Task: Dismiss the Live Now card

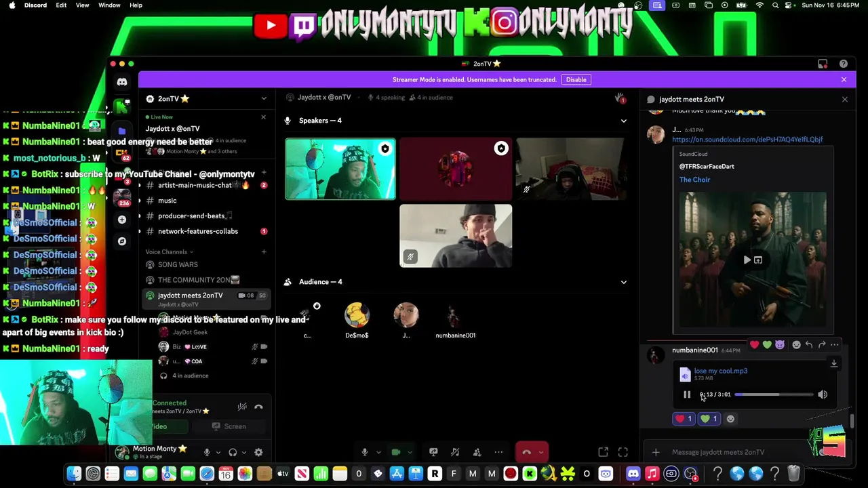Action: [264, 117]
